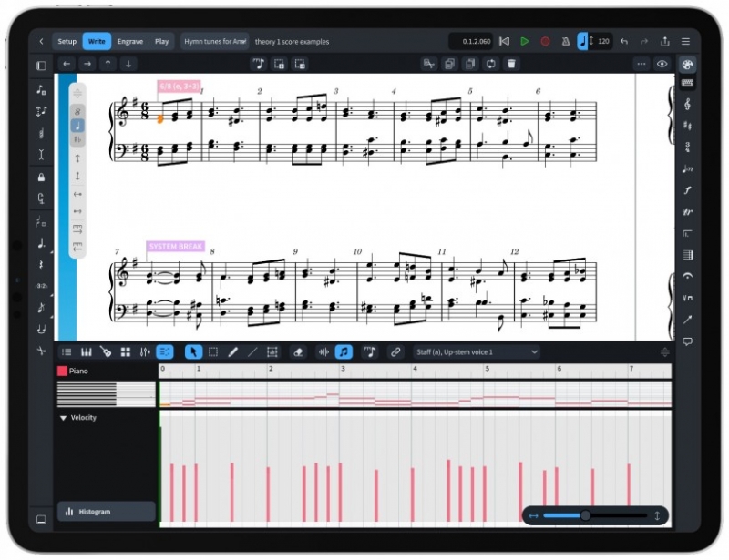Viewport: 729px width, 560px height.
Task: Start recording with the red Record button
Action: (545, 41)
